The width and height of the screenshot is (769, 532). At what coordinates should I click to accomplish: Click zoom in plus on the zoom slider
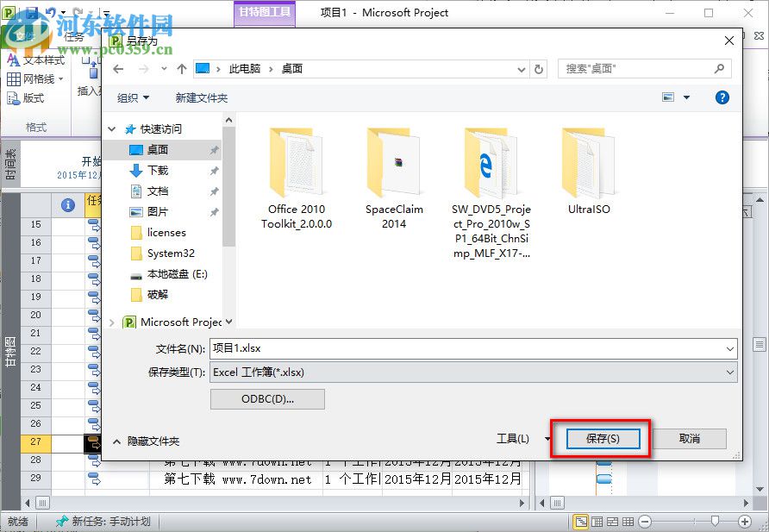click(x=745, y=521)
